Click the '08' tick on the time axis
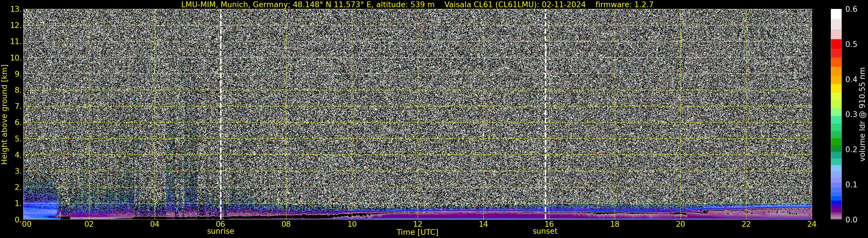 tap(286, 224)
